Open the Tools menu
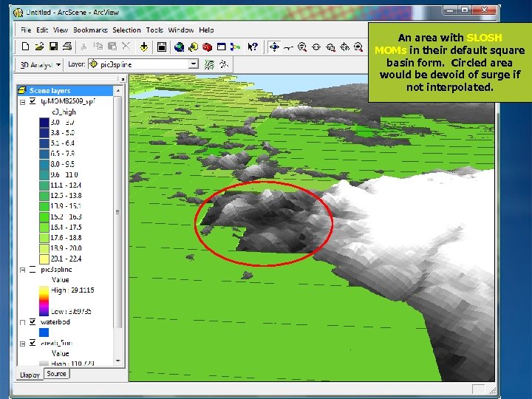The image size is (532, 399). click(x=154, y=30)
